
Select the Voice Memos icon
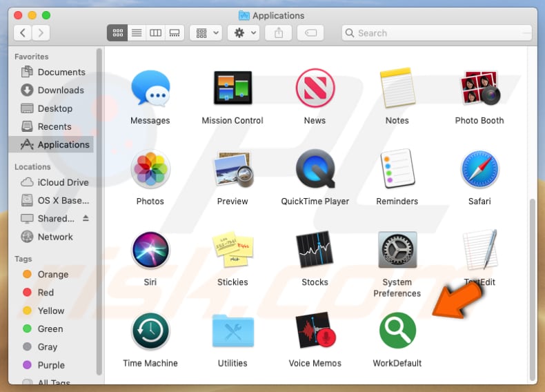(x=315, y=331)
